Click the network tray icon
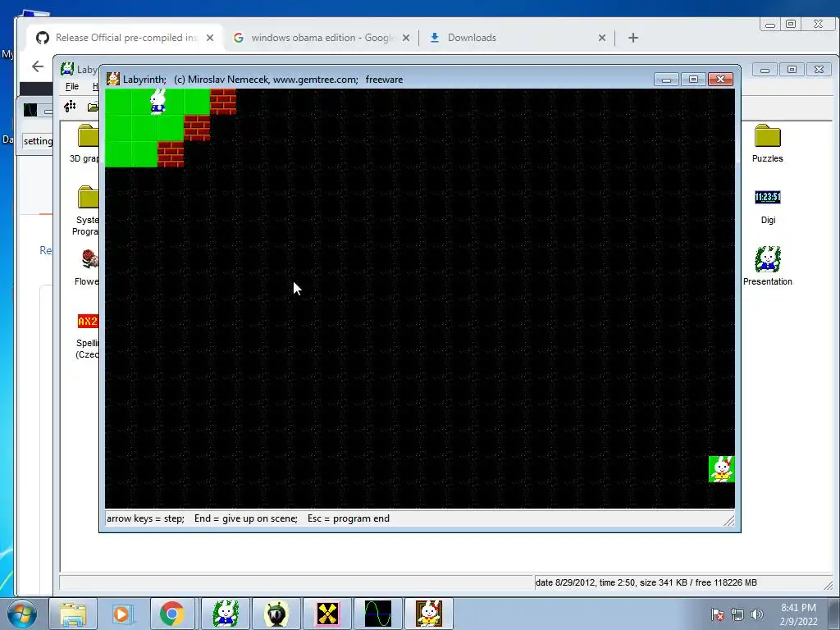Viewport: 840px width, 630px height. [x=737, y=614]
